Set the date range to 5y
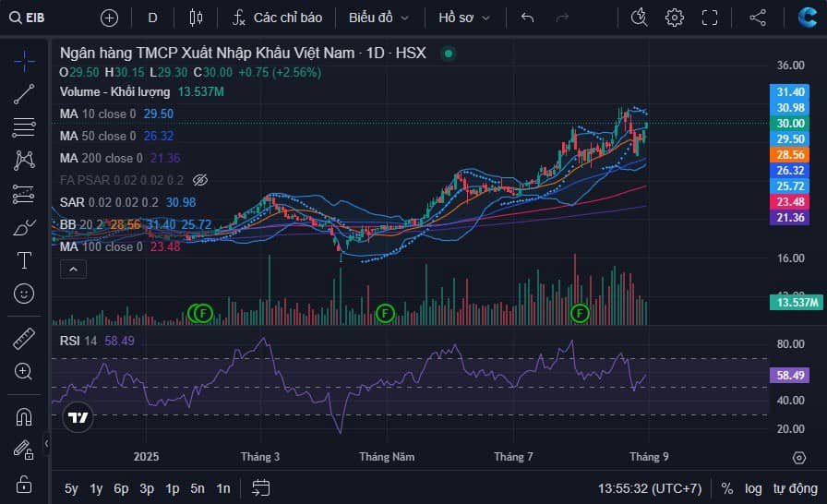 (x=71, y=488)
